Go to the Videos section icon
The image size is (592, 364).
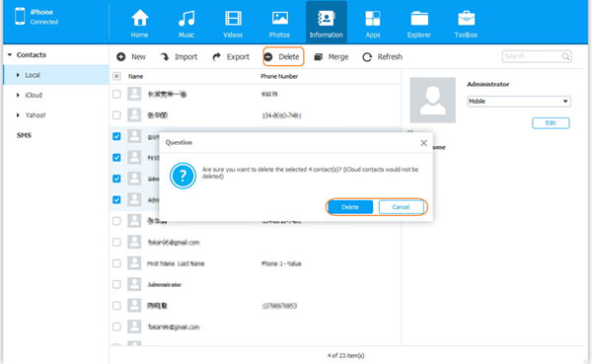click(x=233, y=18)
